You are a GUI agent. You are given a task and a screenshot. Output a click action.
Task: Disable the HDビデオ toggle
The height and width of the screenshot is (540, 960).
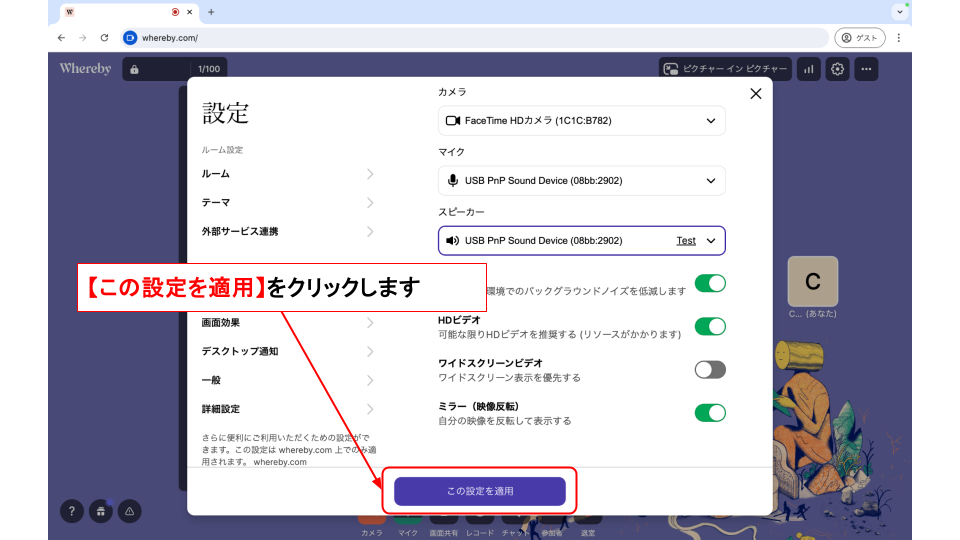710,326
